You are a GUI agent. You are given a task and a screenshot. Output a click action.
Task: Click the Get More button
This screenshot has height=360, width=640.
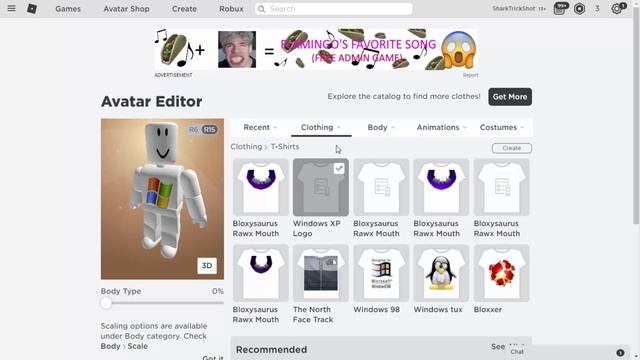(510, 97)
